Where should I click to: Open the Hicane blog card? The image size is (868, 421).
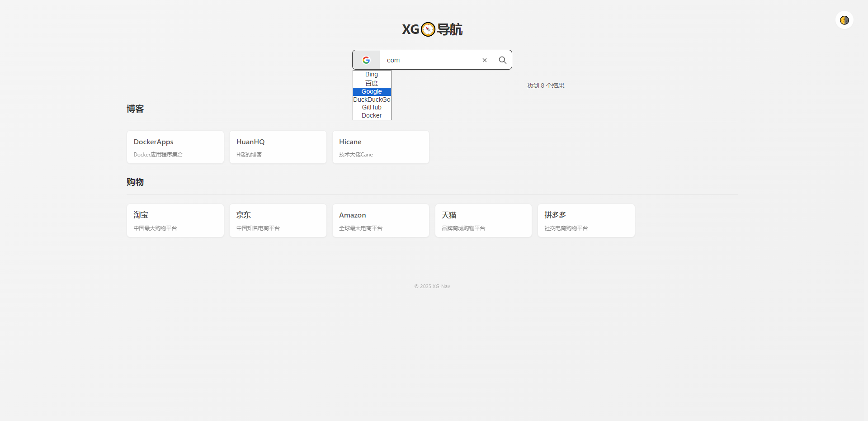(x=381, y=147)
